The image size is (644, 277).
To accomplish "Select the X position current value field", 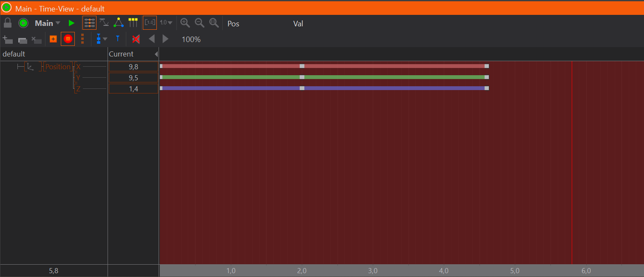I will click(x=133, y=67).
